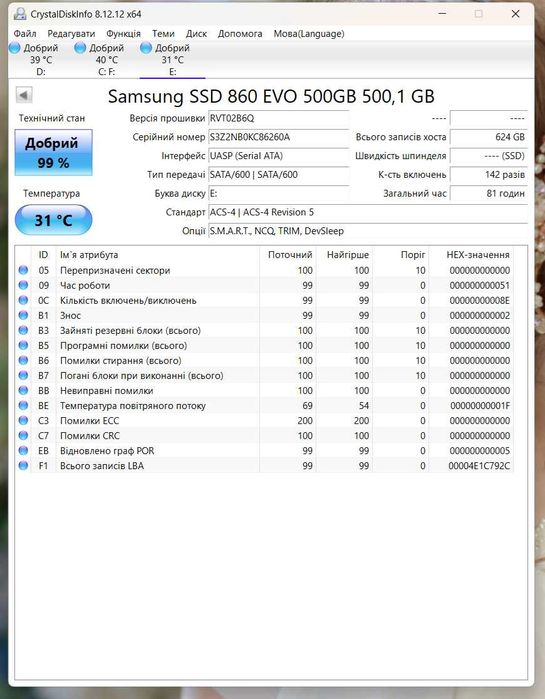Click the status orb for attribute B7
545x699 pixels.
point(23,375)
